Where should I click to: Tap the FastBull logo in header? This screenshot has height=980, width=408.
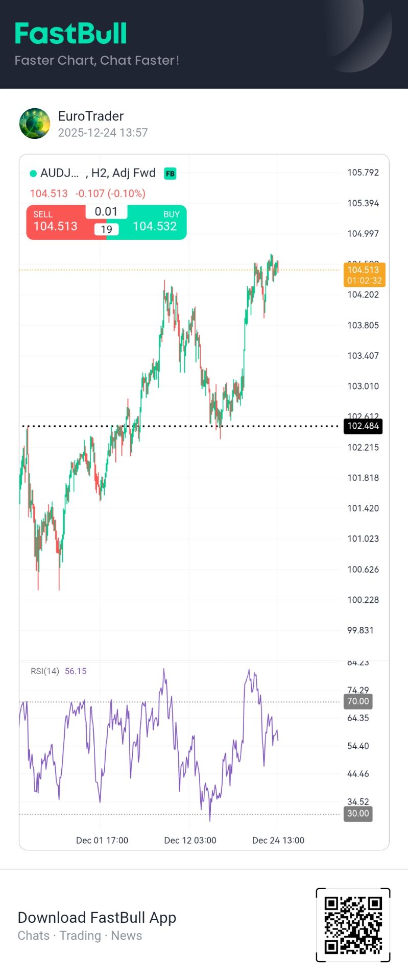point(71,34)
